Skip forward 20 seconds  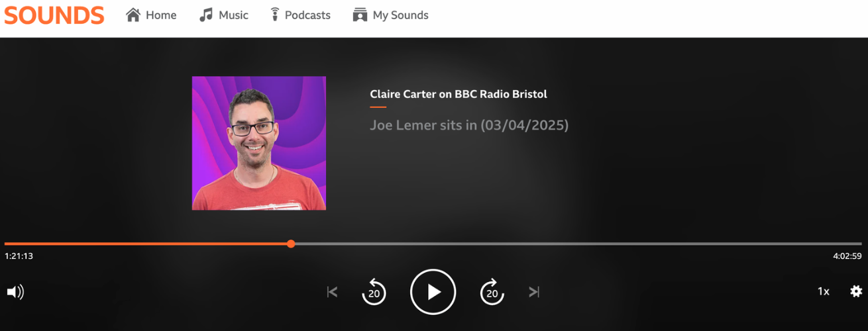click(x=492, y=292)
